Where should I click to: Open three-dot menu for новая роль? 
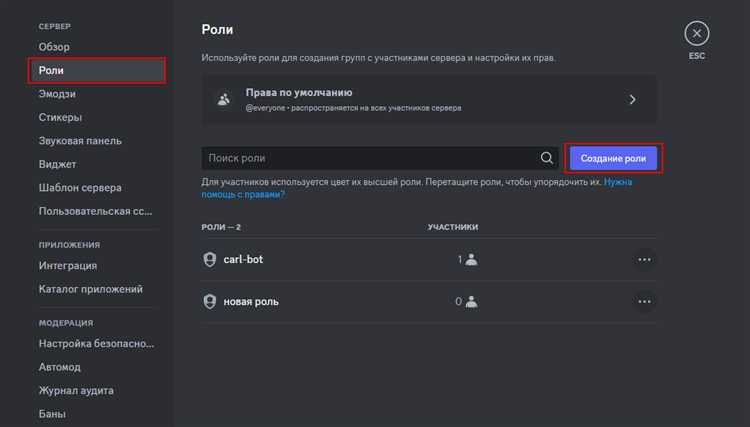[644, 301]
